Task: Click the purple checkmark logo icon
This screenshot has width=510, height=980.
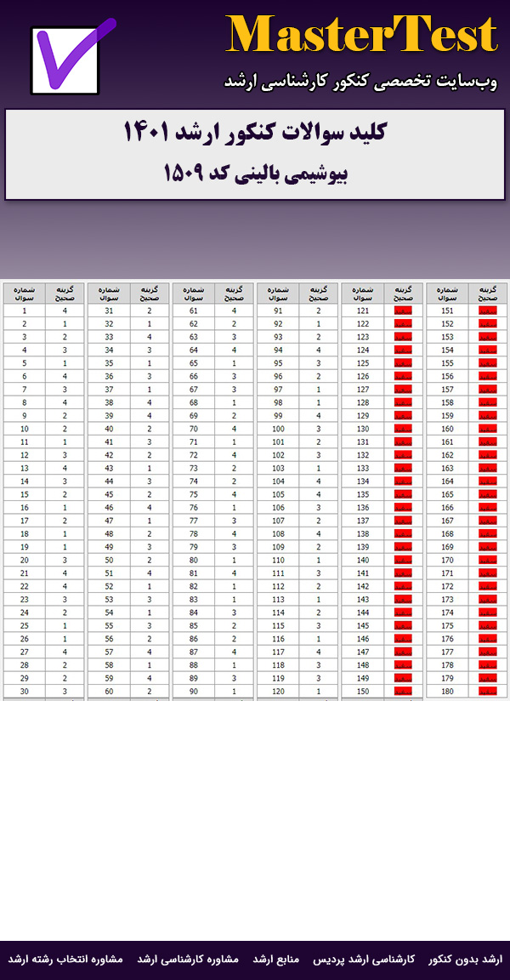Action: (71, 58)
